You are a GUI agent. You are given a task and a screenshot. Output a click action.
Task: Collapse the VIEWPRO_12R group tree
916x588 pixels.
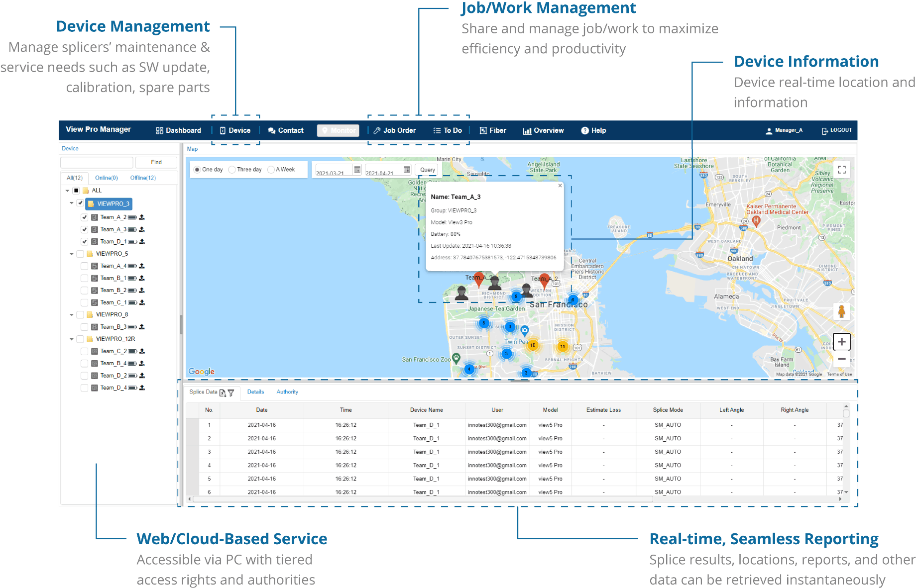pyautogui.click(x=72, y=339)
